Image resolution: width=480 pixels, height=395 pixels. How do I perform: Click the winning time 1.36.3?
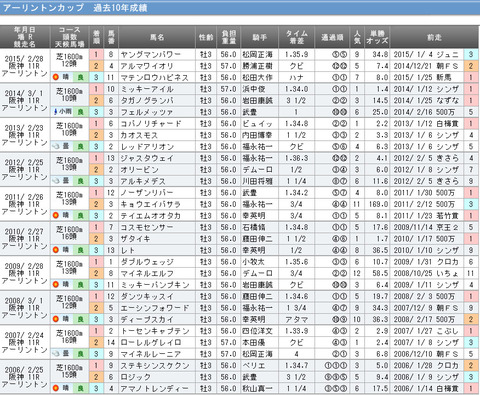296,158
